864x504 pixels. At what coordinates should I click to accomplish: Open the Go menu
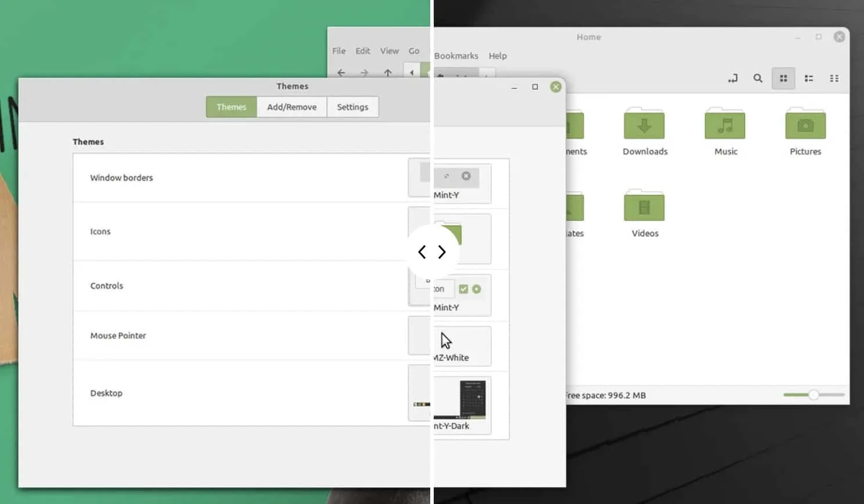[414, 51]
